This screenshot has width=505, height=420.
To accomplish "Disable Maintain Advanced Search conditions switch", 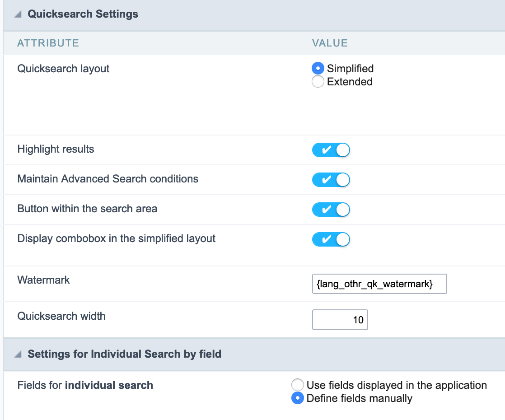I will [x=331, y=180].
